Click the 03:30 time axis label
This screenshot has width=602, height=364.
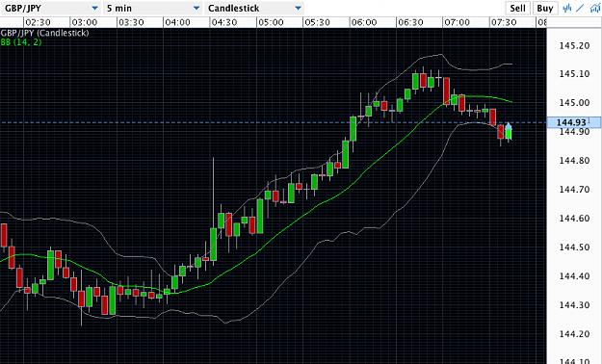point(131,23)
